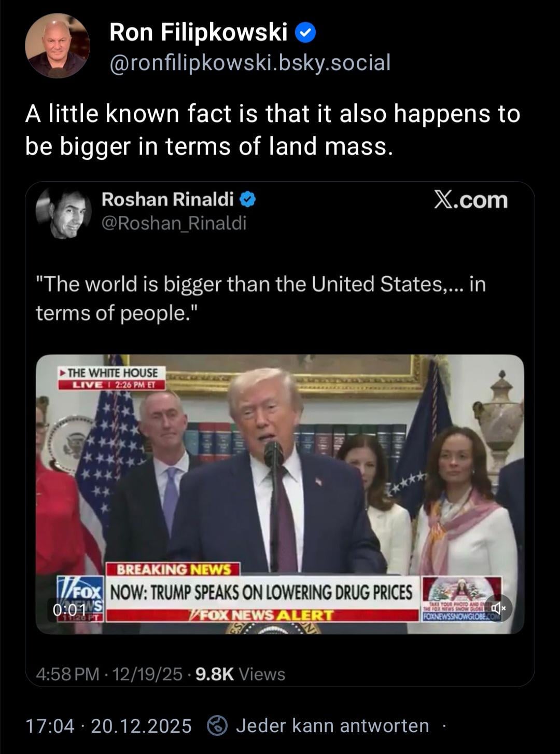Open 'Jeder kann antworten' reply settings
The height and width of the screenshot is (754, 560).
click(332, 725)
